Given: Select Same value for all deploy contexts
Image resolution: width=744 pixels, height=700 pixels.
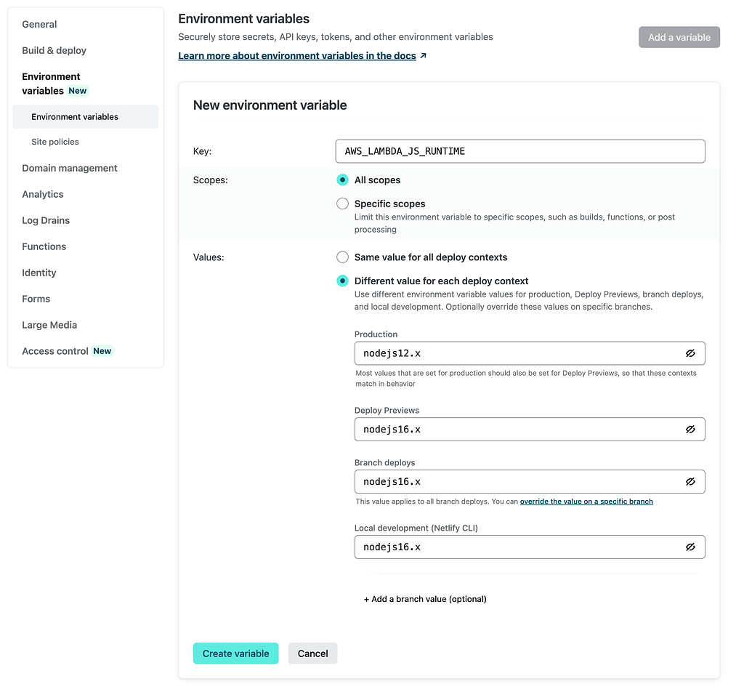Looking at the screenshot, I should pos(342,257).
